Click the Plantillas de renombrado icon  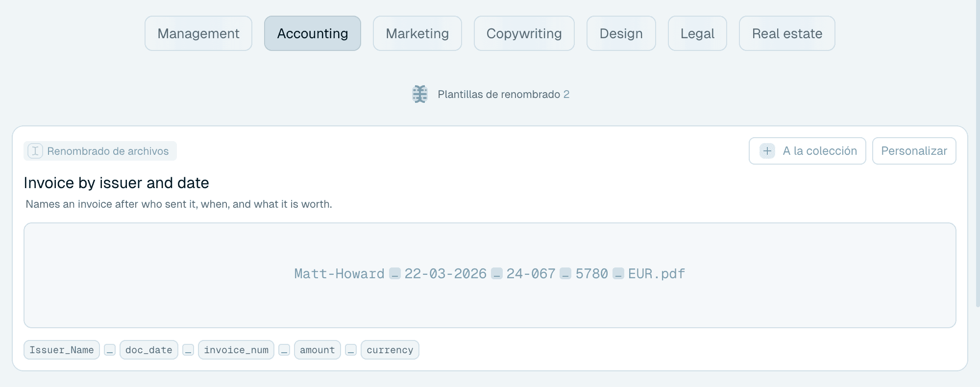[x=420, y=94]
